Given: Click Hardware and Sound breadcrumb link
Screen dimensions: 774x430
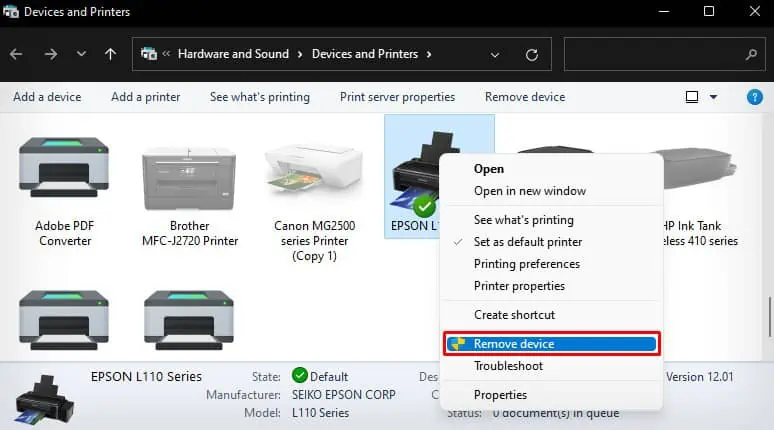Looking at the screenshot, I should tap(233, 54).
